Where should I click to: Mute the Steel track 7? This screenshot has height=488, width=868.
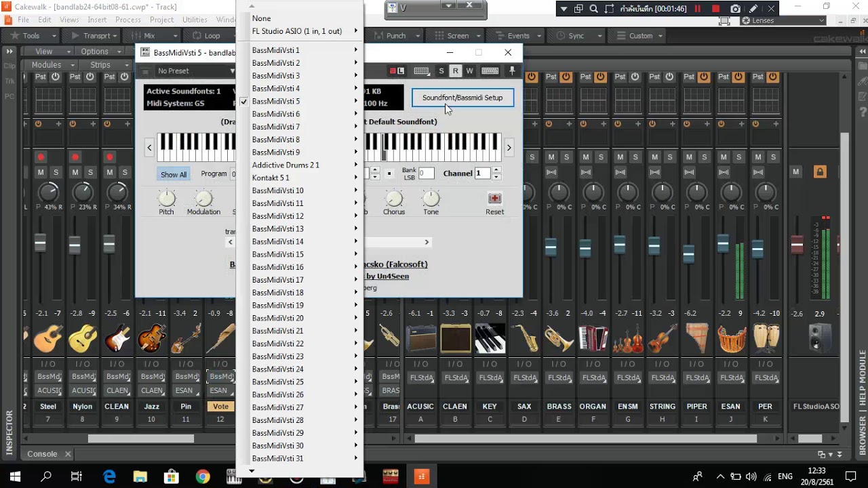click(41, 172)
